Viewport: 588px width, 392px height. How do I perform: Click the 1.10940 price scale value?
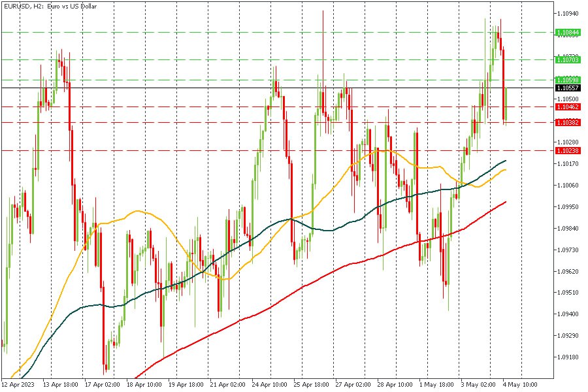tap(568, 14)
